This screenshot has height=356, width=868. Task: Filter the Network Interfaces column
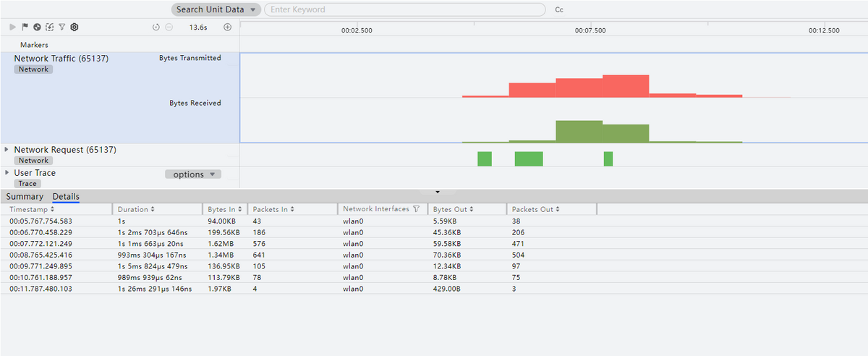pyautogui.click(x=416, y=209)
